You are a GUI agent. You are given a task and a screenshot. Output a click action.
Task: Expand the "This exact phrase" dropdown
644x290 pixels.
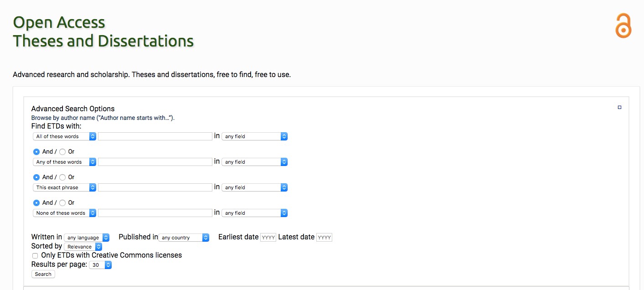click(64, 187)
